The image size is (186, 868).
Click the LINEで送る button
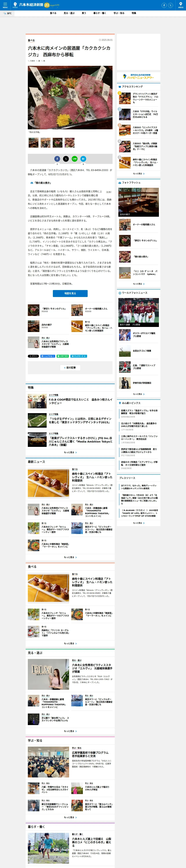[x=63, y=356]
